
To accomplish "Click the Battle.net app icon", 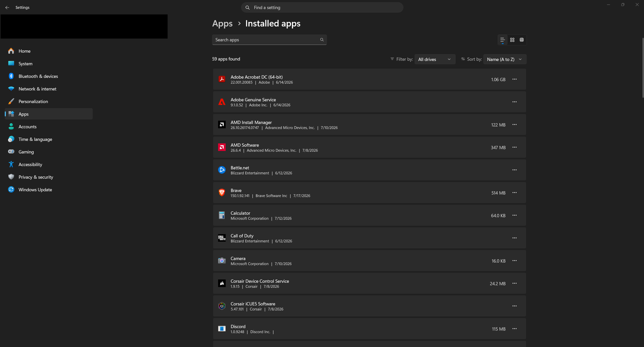I will [222, 170].
